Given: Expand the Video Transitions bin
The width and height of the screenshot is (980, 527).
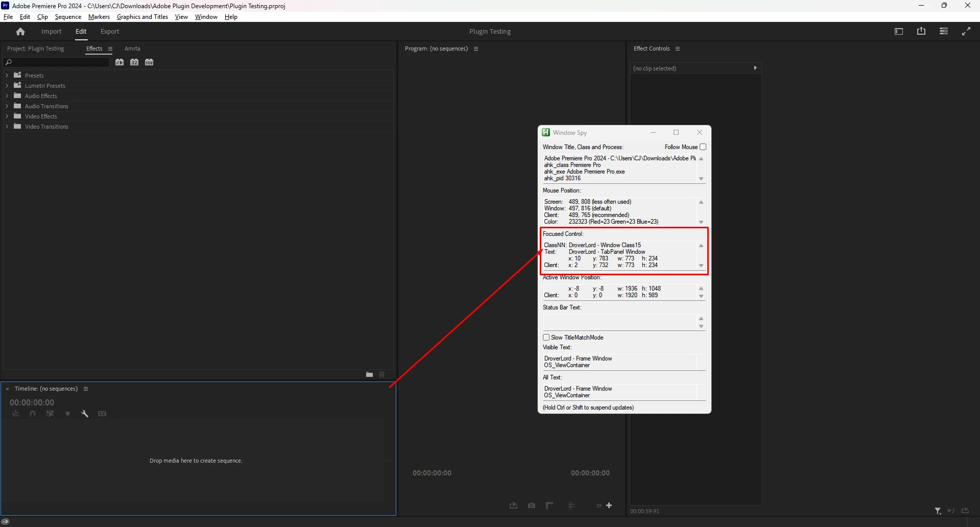Looking at the screenshot, I should tap(7, 126).
